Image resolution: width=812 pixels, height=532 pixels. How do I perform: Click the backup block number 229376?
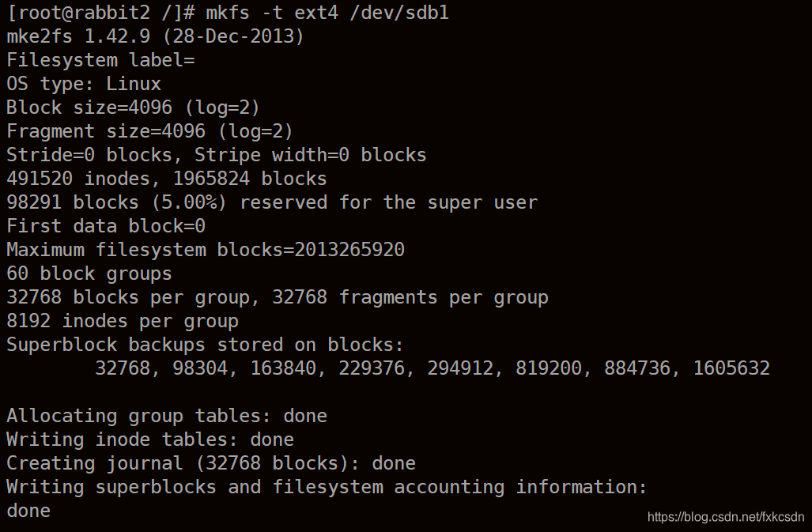tap(372, 368)
